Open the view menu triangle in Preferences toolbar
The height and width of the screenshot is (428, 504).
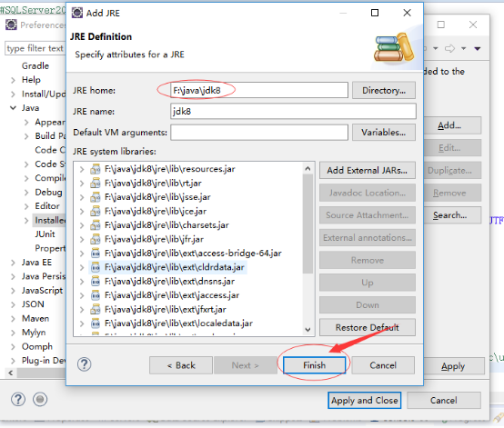tap(478, 49)
